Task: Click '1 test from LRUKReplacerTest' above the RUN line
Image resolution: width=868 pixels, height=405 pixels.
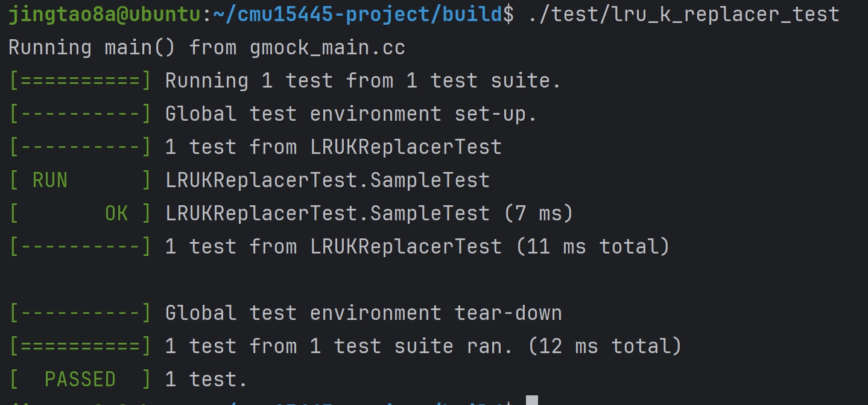Action: pos(334,147)
